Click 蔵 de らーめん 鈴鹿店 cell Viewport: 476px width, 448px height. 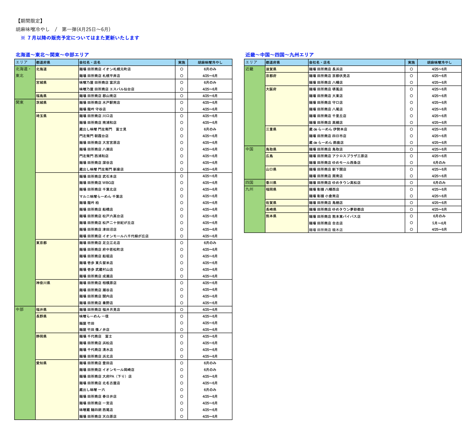[356, 143]
